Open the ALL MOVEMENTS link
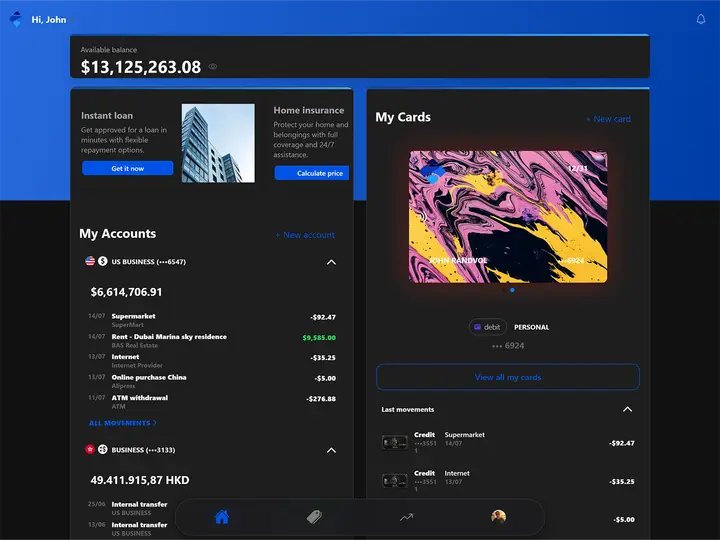Image resolution: width=720 pixels, height=540 pixels. pos(123,423)
